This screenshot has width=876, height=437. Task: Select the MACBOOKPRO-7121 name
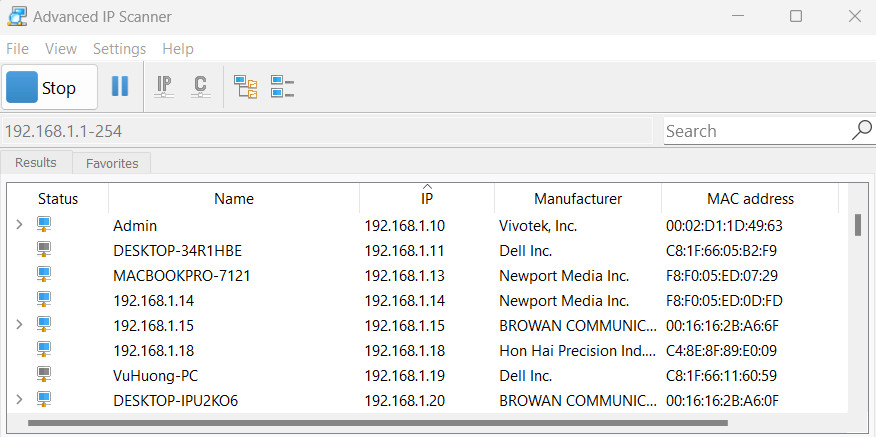(x=182, y=276)
